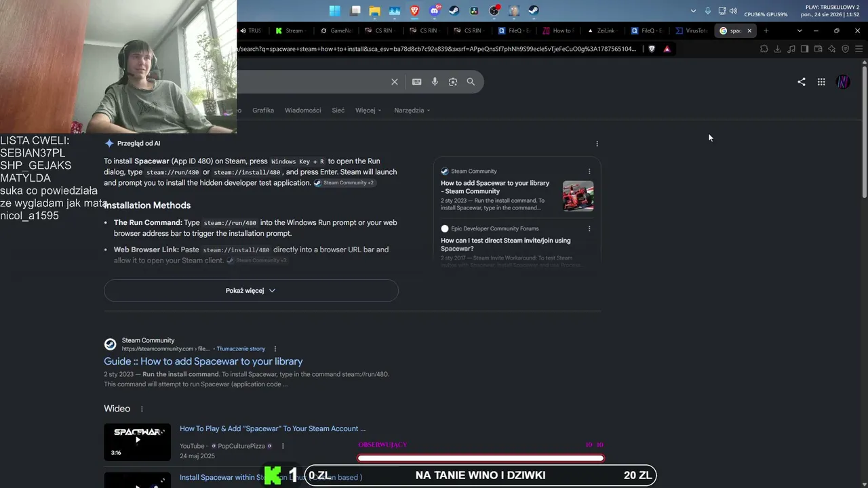Open the Brave wallet icon
This screenshot has width=868, height=488.
click(x=818, y=49)
